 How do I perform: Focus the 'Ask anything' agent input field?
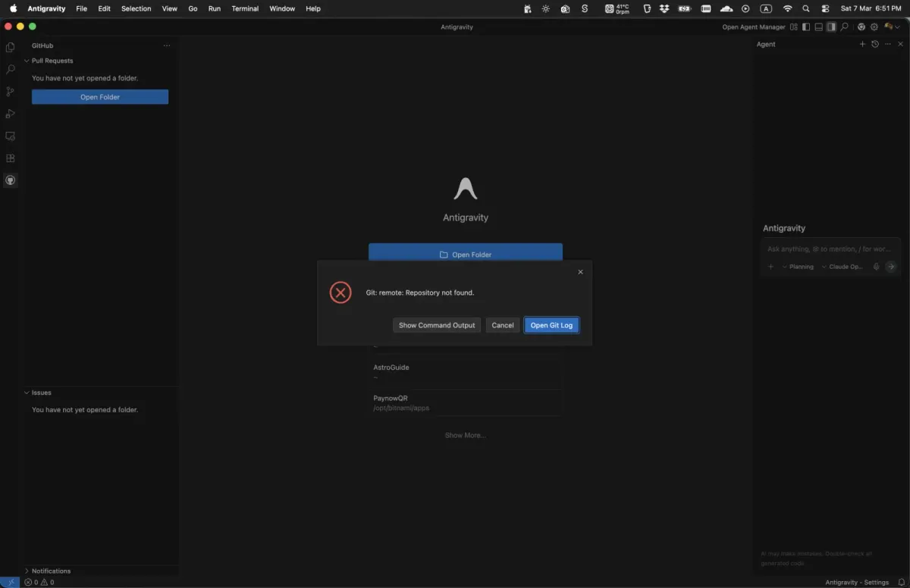[x=831, y=249]
